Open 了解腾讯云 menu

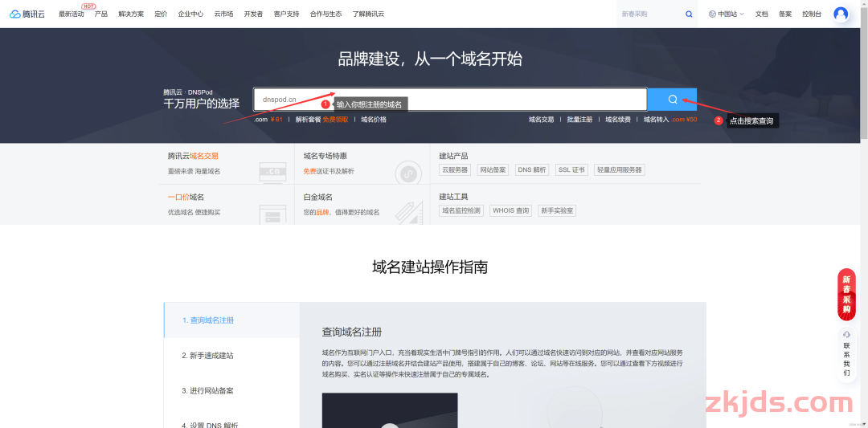368,14
